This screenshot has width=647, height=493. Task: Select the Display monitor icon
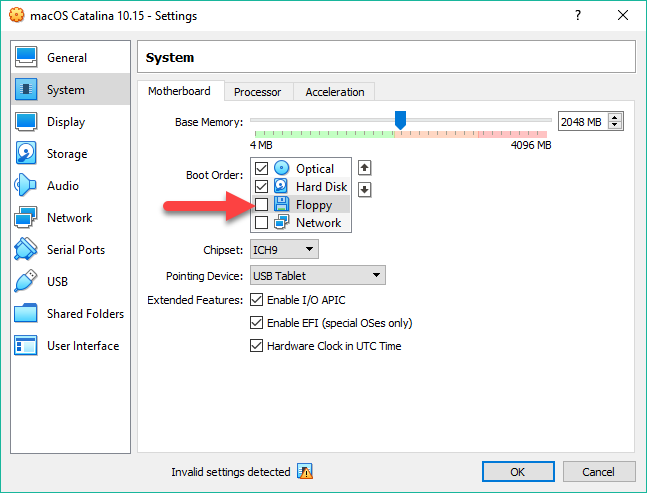coord(27,122)
